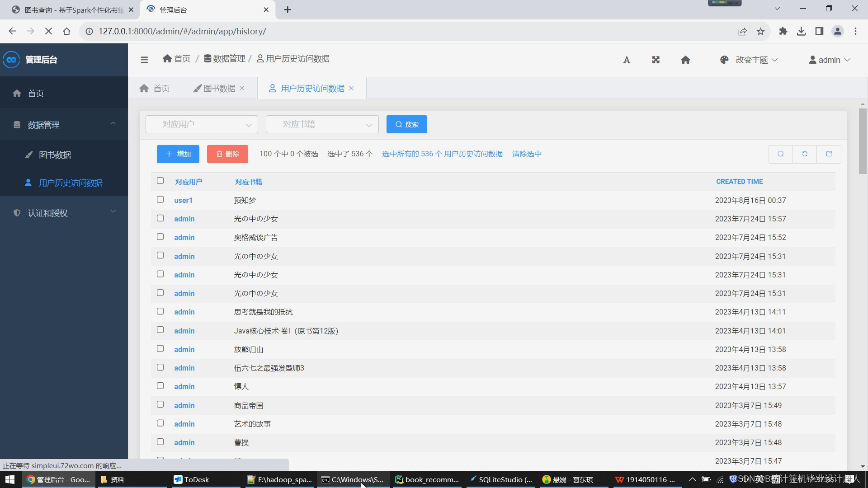Select the checkbox for 思考就是我的抵抗

(x=160, y=311)
